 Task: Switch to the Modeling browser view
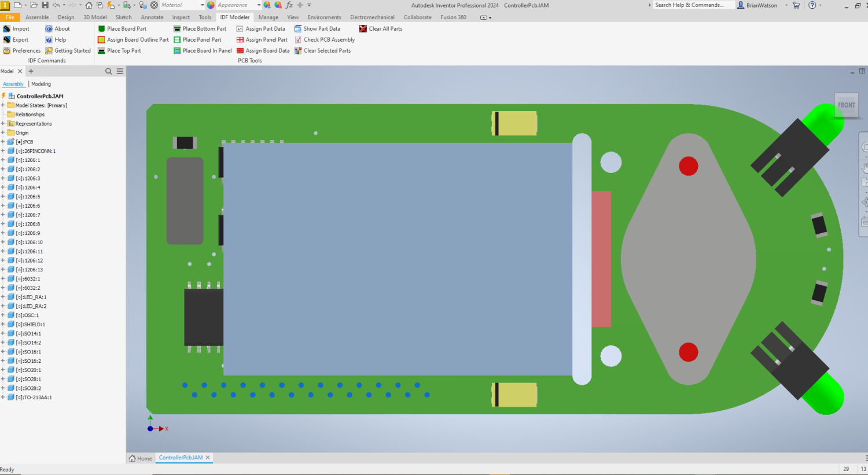click(41, 84)
